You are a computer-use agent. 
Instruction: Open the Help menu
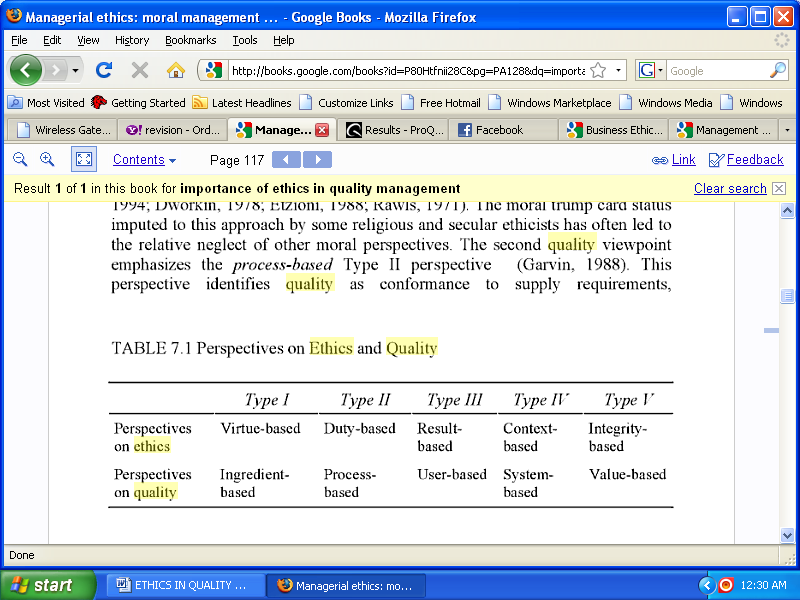[284, 40]
